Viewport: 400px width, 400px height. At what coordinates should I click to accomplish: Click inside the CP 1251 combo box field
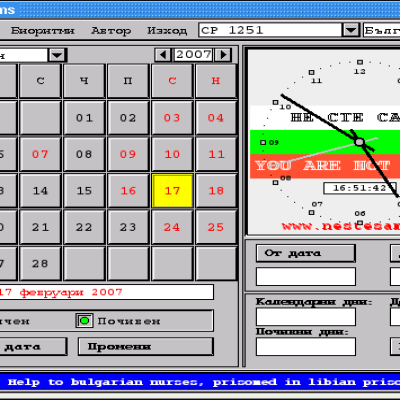point(271,30)
